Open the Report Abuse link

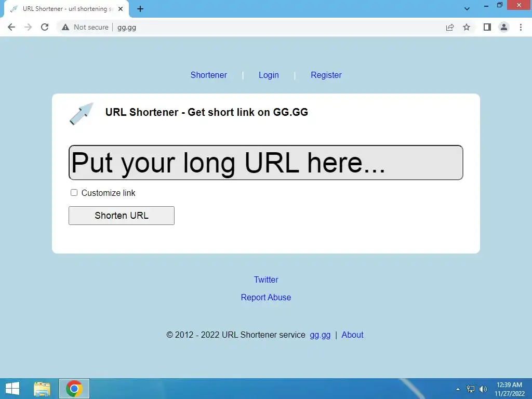(266, 297)
